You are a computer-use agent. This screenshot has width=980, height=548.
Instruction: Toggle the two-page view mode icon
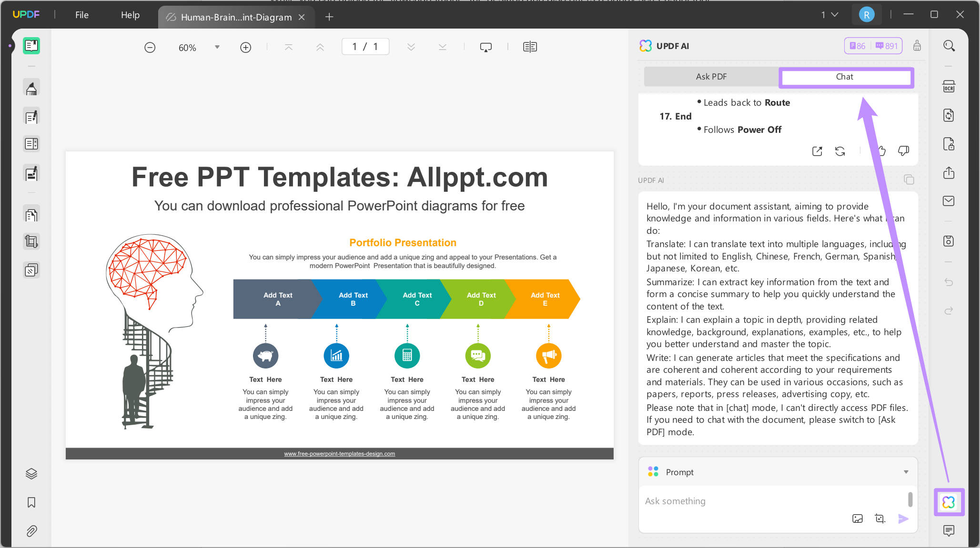click(530, 47)
